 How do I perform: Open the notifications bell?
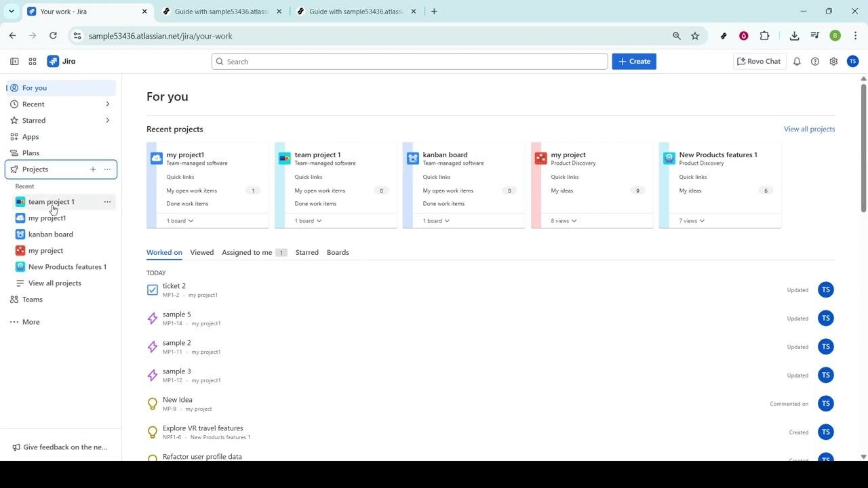click(x=797, y=61)
